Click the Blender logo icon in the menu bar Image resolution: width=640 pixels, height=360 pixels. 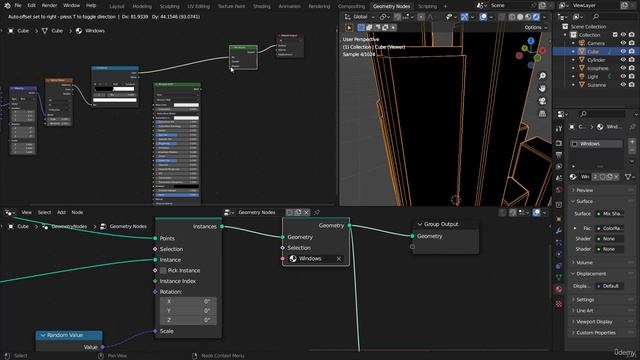pos(7,5)
